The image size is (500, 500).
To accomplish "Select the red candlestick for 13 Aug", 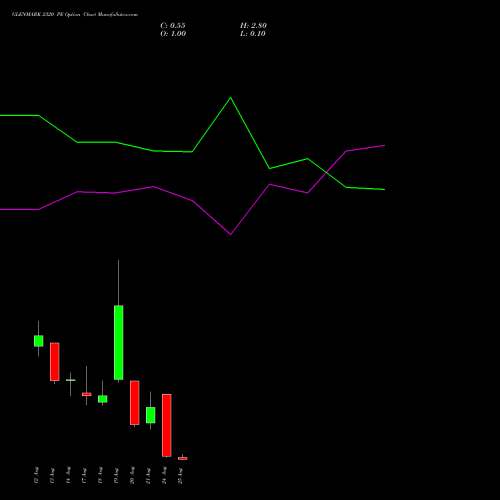I will (55, 362).
